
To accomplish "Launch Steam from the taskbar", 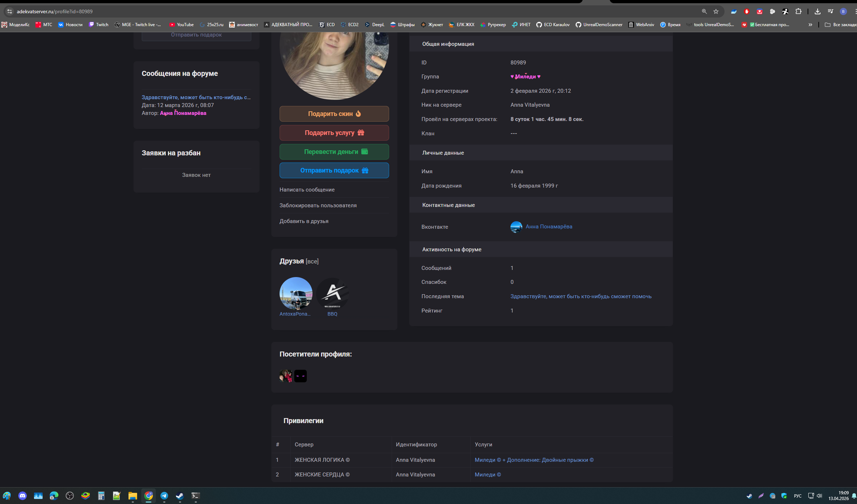I will pyautogui.click(x=180, y=496).
